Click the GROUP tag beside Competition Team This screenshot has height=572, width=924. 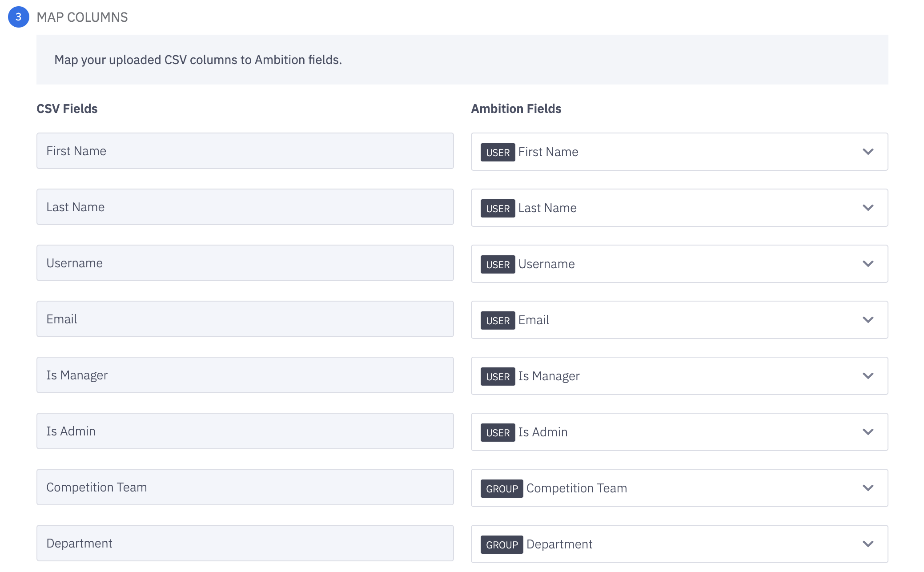[x=502, y=489]
